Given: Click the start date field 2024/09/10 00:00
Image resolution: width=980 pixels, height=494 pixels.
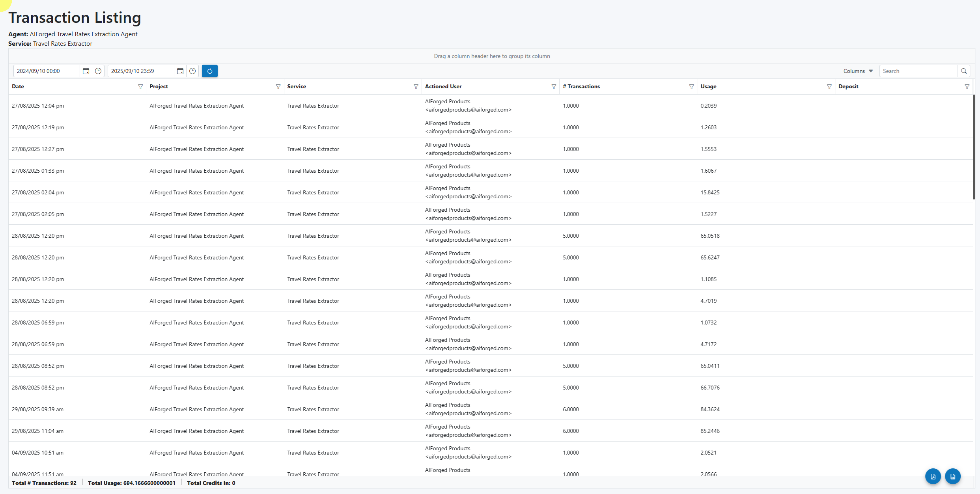Looking at the screenshot, I should [x=47, y=71].
